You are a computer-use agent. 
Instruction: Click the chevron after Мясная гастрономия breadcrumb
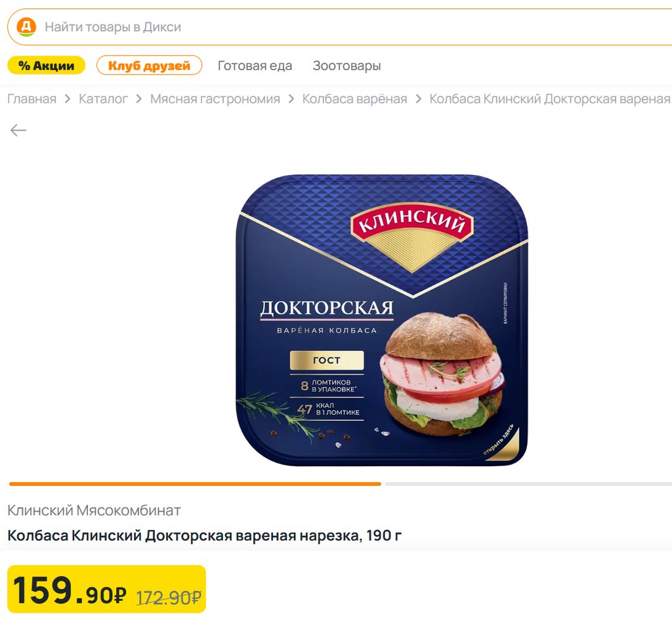[291, 99]
